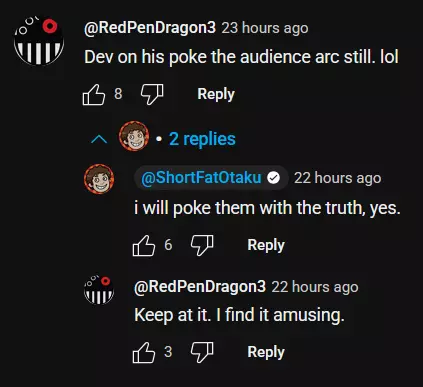
Task: Reply to the 'Keep at it' comment
Action: tap(266, 352)
